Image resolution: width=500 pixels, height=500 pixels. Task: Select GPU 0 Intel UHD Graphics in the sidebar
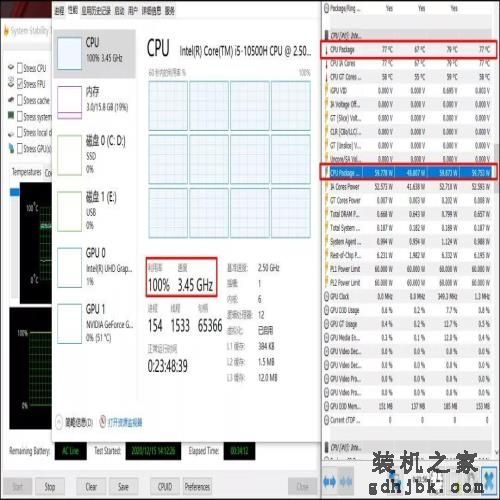(95, 267)
